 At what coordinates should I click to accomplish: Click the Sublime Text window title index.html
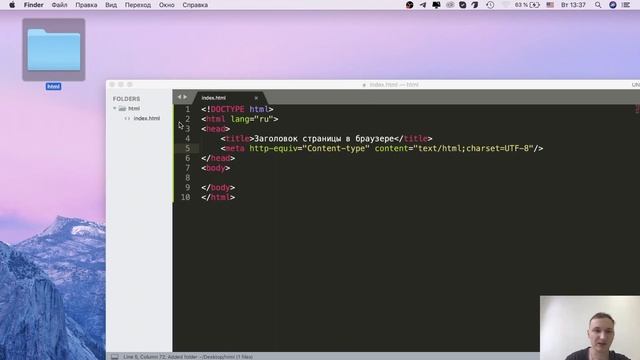391,84
